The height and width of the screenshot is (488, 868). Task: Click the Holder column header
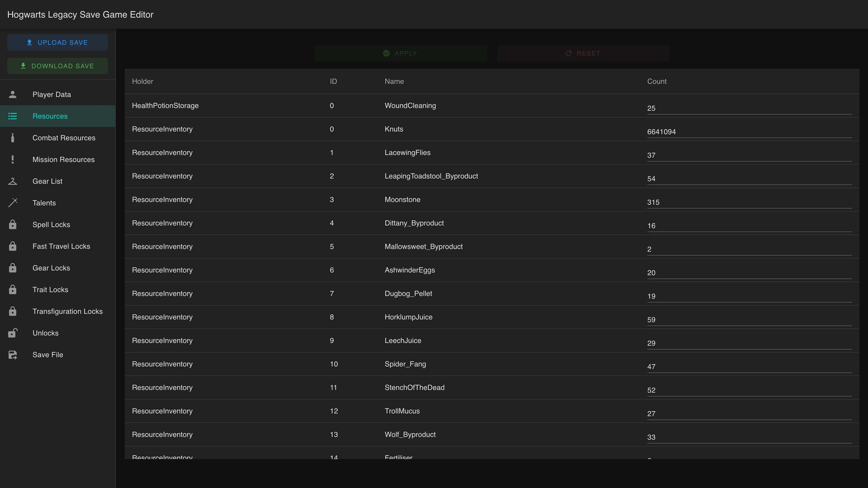[143, 82]
